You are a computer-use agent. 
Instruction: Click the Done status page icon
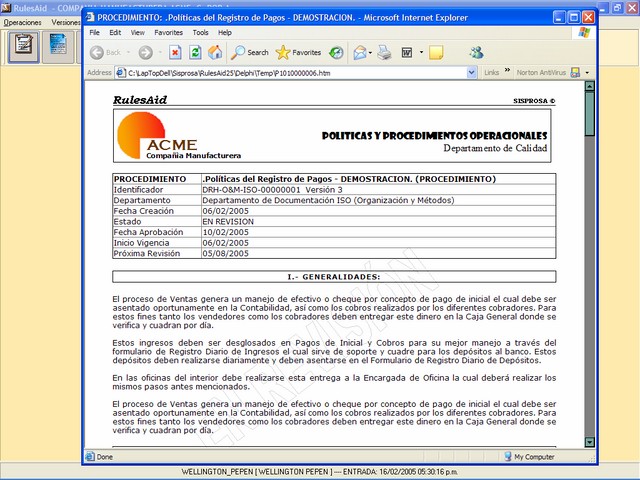tap(89, 456)
